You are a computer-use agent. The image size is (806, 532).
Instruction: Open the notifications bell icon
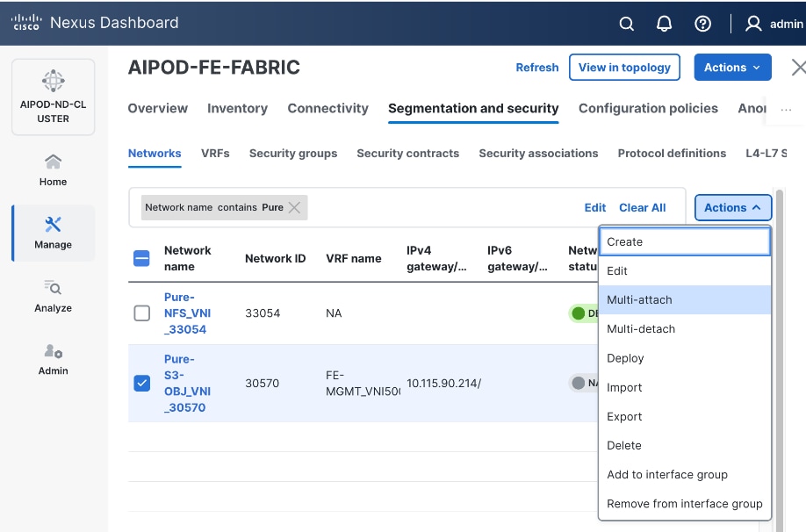pos(665,24)
